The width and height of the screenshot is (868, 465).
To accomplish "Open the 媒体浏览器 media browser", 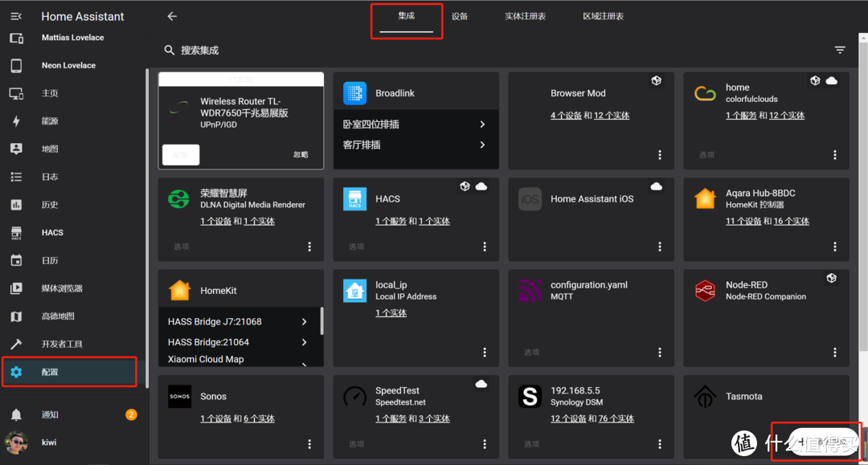I will 62,288.
